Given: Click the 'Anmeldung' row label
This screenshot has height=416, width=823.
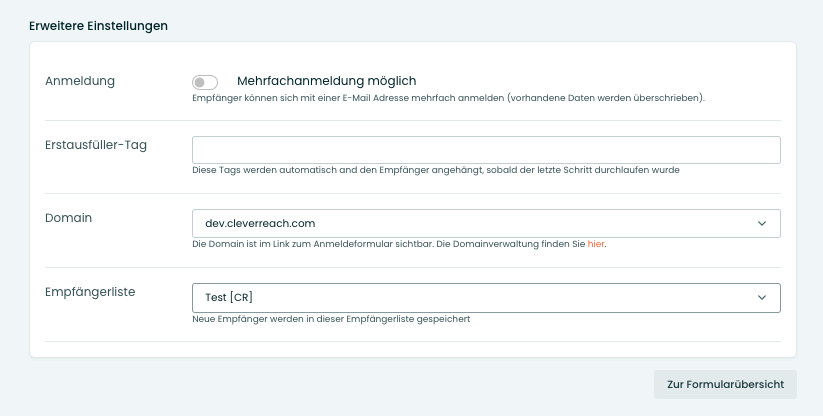Looking at the screenshot, I should [x=80, y=81].
